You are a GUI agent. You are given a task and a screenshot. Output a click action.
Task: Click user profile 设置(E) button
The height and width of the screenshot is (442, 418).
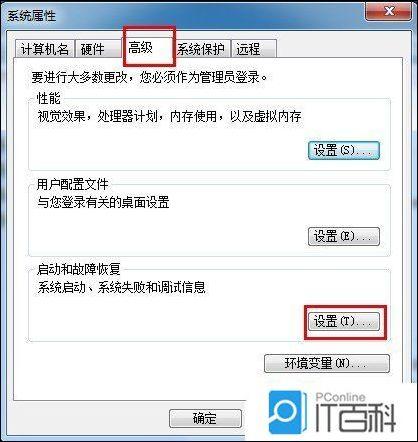tap(344, 237)
